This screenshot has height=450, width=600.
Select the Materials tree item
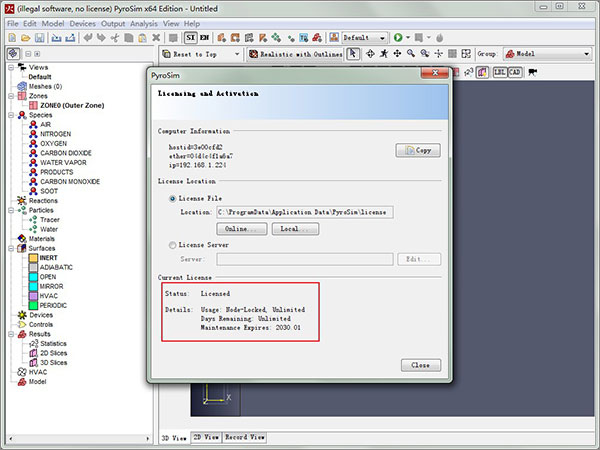pos(41,239)
